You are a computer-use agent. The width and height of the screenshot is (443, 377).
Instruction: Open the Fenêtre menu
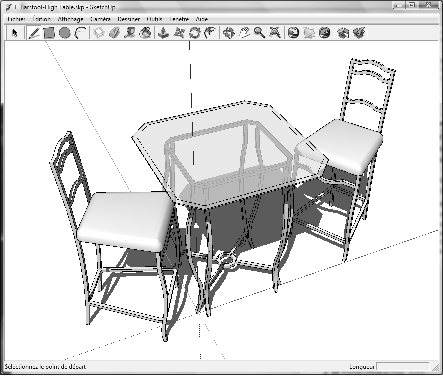click(x=179, y=19)
